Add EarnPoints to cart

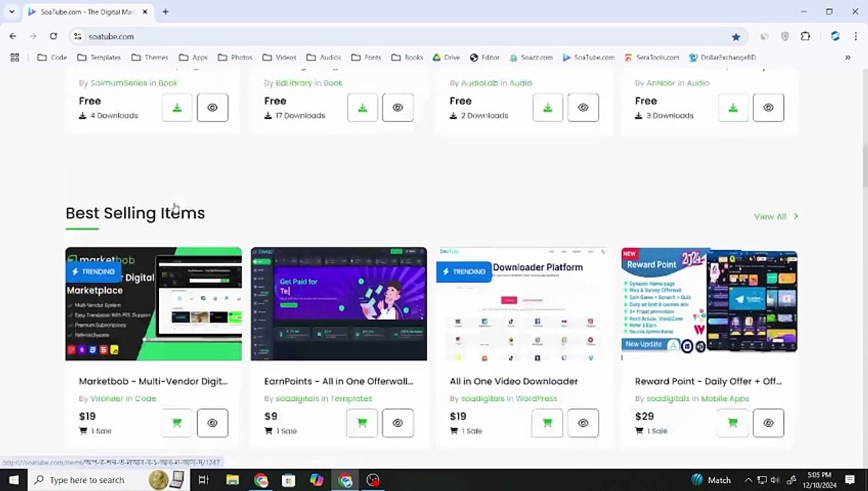[362, 423]
